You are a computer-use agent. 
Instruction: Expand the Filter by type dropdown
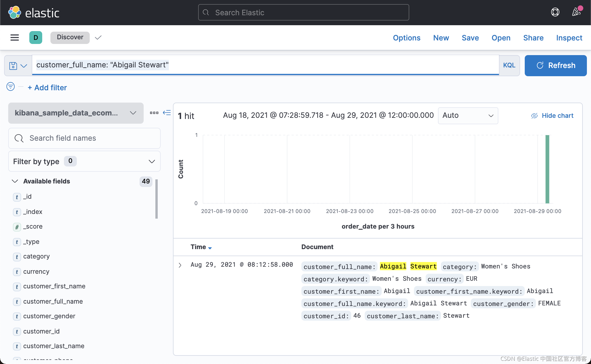[84, 161]
